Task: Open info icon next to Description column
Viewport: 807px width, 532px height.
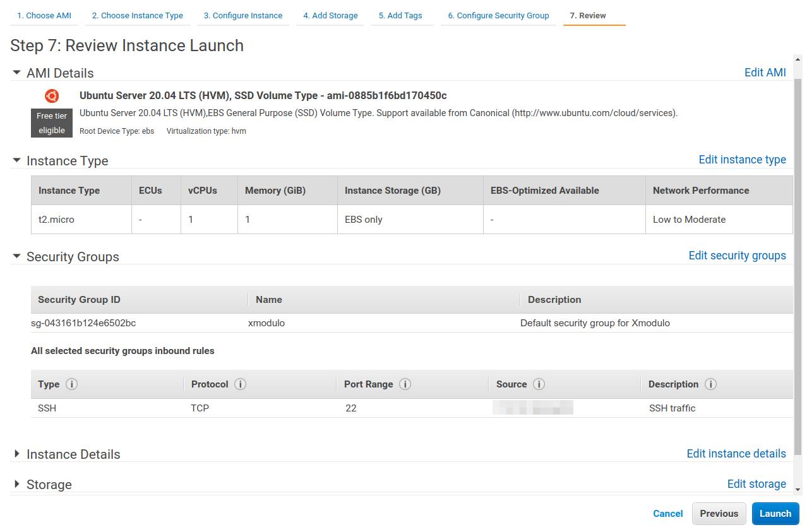Action: (710, 384)
